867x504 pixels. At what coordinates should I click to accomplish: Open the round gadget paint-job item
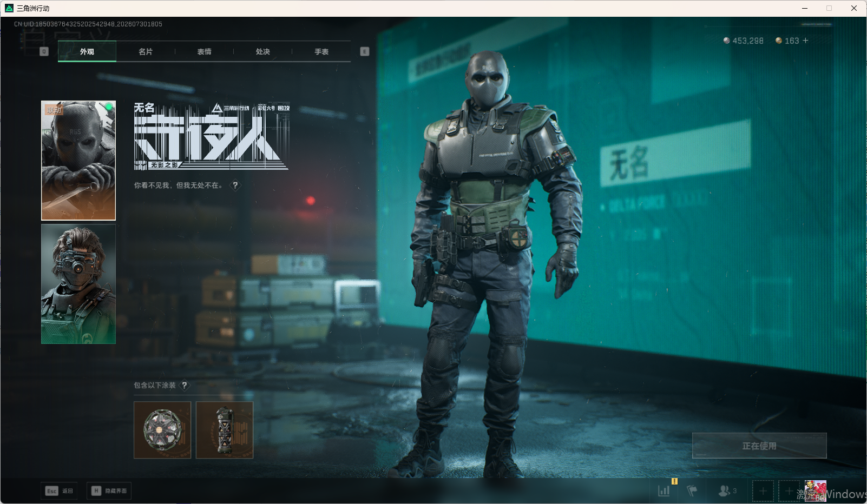tap(162, 430)
